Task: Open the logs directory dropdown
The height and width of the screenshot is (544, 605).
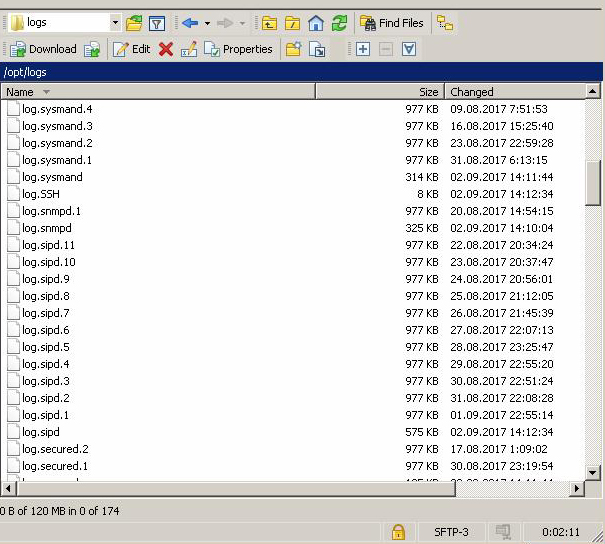Action: [115, 23]
